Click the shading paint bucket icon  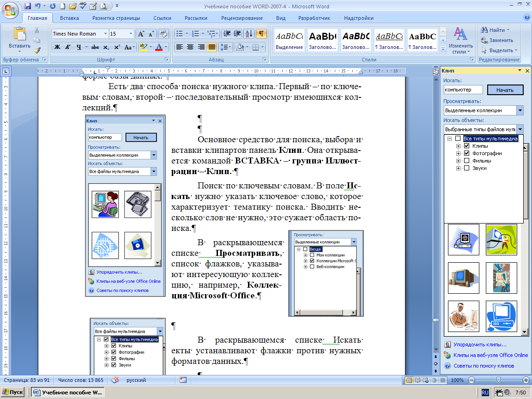tap(240, 47)
